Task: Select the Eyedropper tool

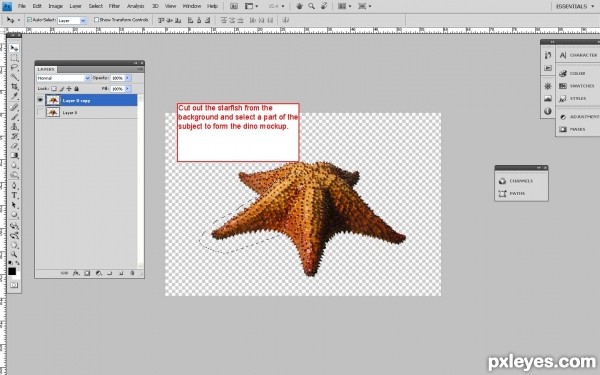Action: click(14, 96)
